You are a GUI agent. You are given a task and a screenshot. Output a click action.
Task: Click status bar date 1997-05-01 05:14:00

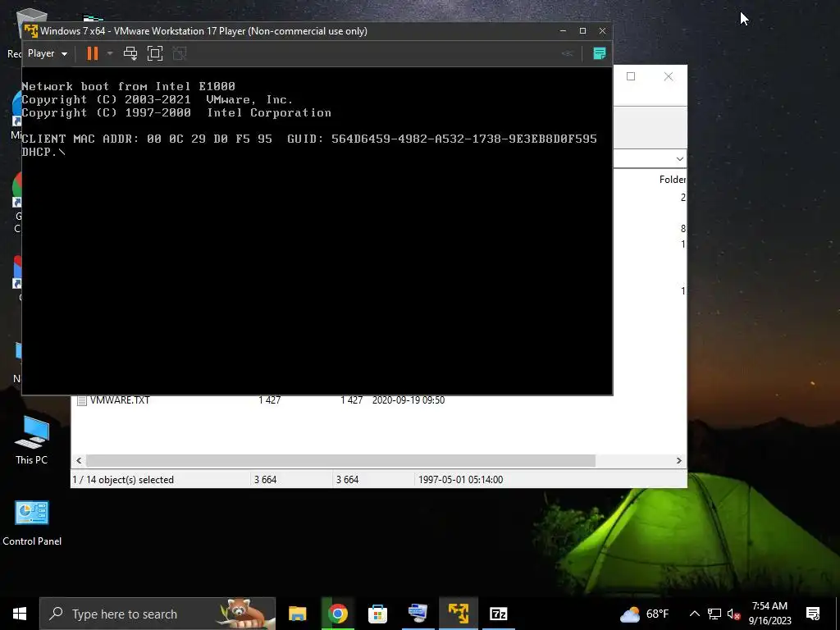tap(461, 480)
